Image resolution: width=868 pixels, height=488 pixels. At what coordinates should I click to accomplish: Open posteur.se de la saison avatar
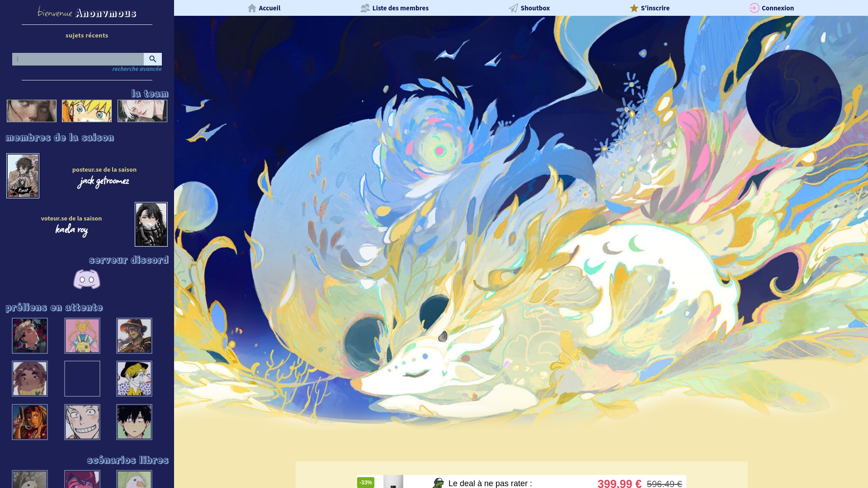tap(23, 176)
